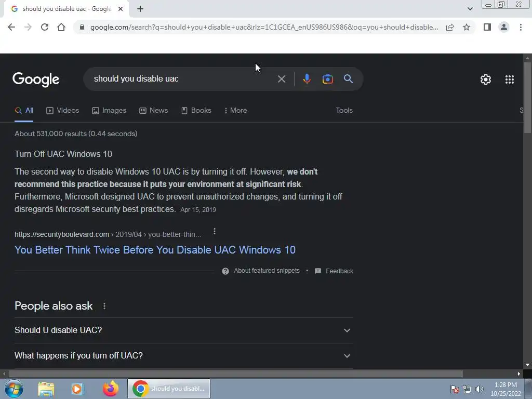Click the scroll right arrow on horizontal scrollbar
Image resolution: width=532 pixels, height=399 pixels.
click(519, 374)
